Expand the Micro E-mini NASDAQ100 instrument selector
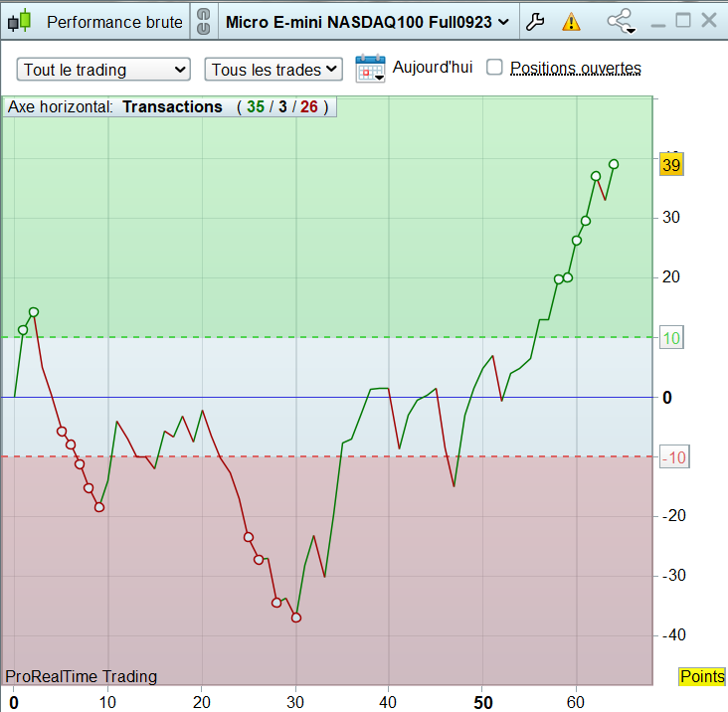728x712 pixels. pos(367,22)
